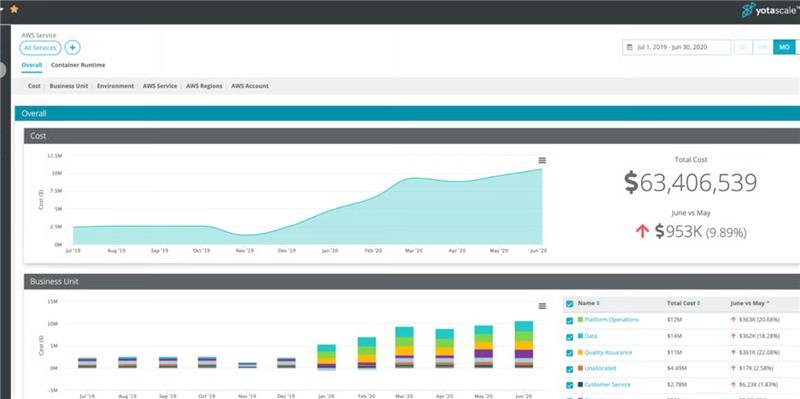The width and height of the screenshot is (800, 399).
Task: Open the Business Unit chart hamburger menu
Action: click(x=542, y=306)
